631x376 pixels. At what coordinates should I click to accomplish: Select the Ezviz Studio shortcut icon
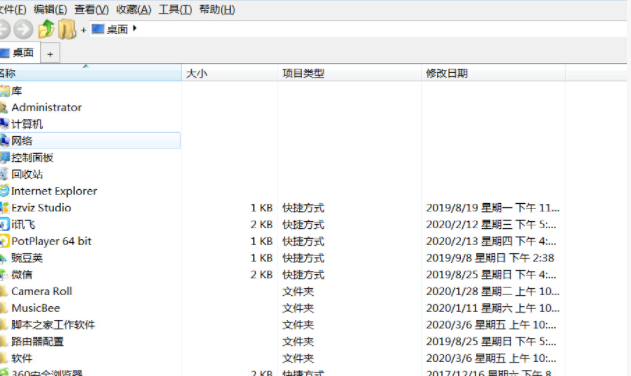click(4, 208)
